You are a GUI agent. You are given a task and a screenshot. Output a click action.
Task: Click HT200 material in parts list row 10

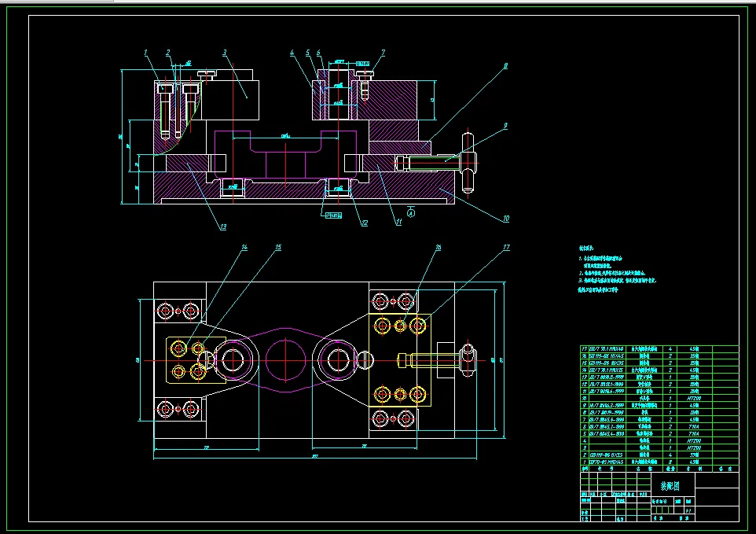click(693, 399)
